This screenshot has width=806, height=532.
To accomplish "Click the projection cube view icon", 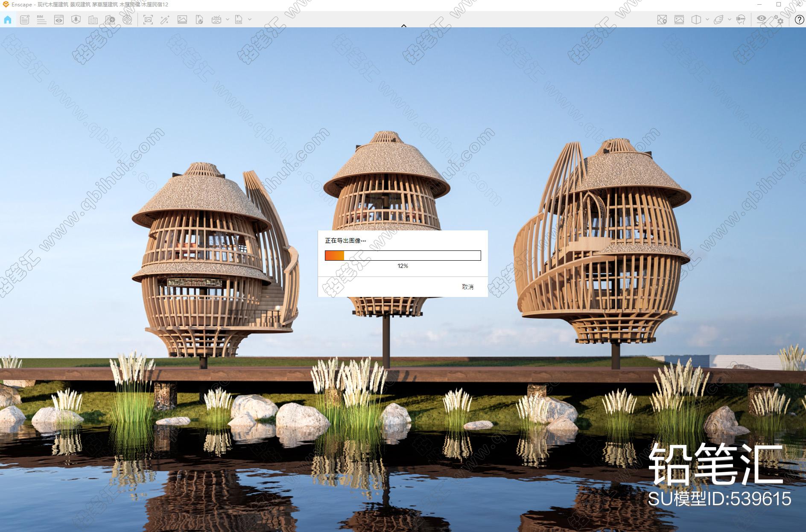I will tap(696, 20).
